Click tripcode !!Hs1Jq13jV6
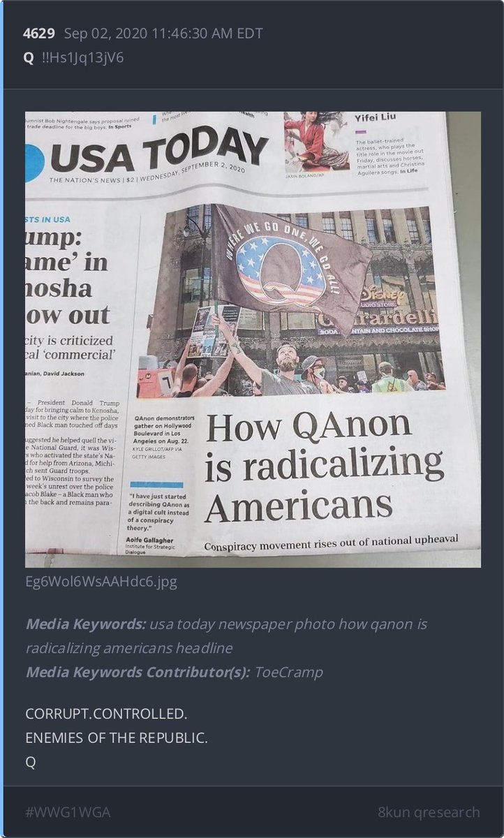This screenshot has width=504, height=838. [x=82, y=57]
